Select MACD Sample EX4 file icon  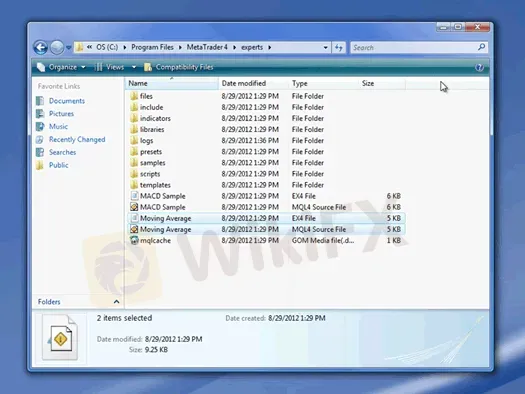pyautogui.click(x=134, y=196)
